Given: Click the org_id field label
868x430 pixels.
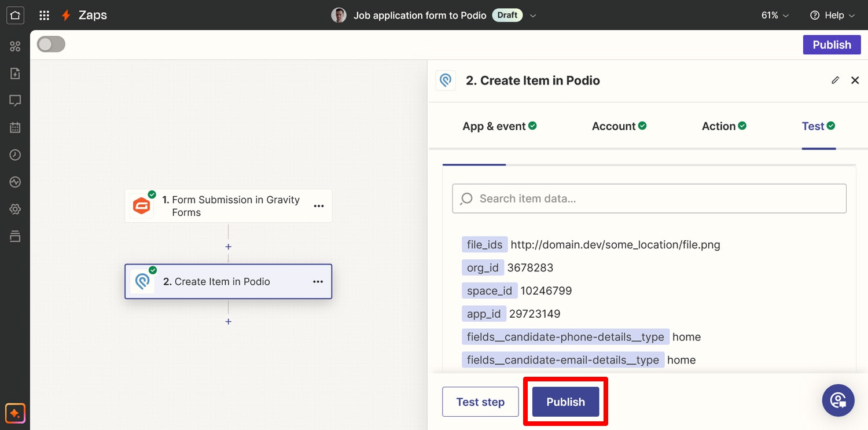Looking at the screenshot, I should point(483,268).
